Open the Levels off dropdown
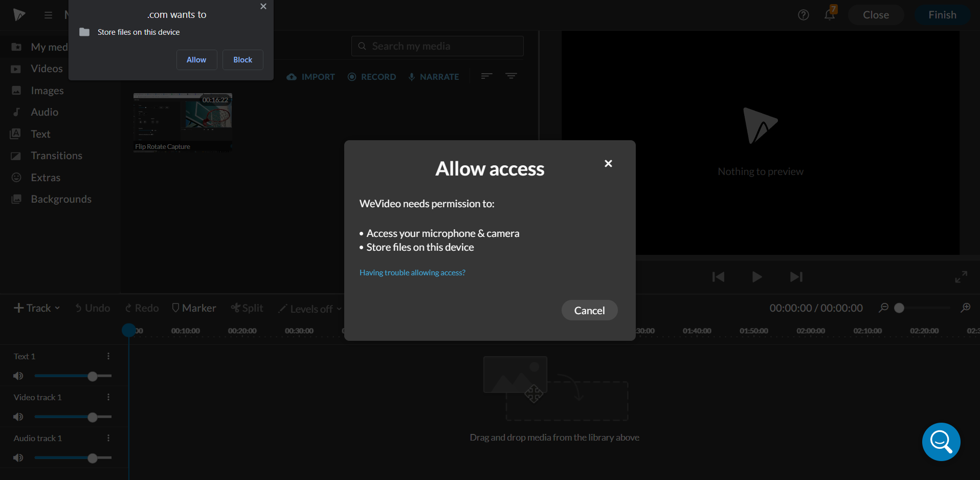This screenshot has height=480, width=980. (x=310, y=309)
